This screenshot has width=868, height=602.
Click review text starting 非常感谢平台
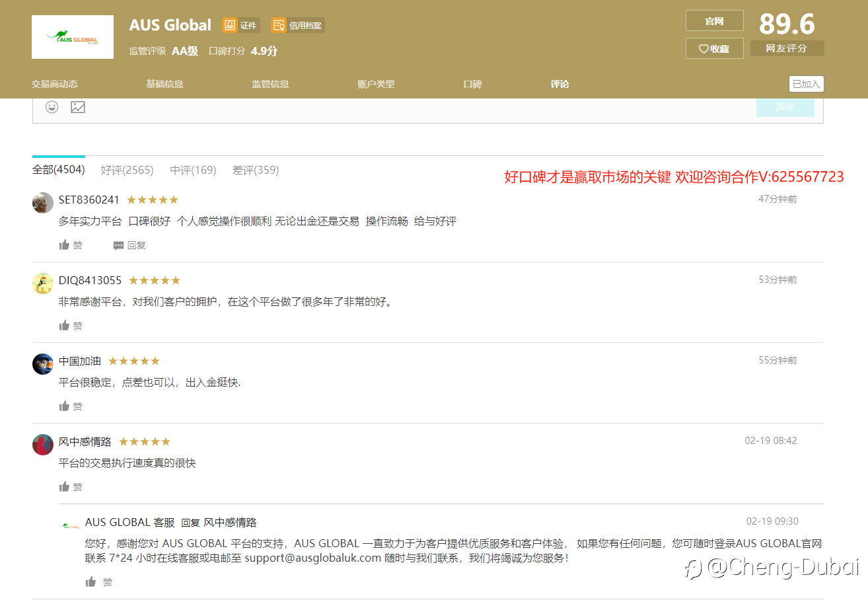pos(226,302)
